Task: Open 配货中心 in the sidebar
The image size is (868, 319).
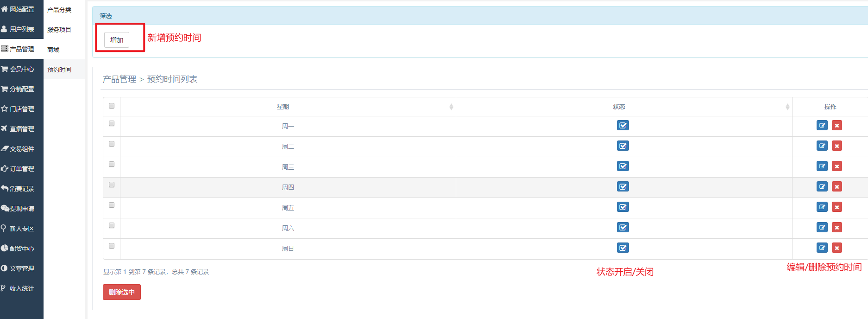Action: (x=22, y=249)
